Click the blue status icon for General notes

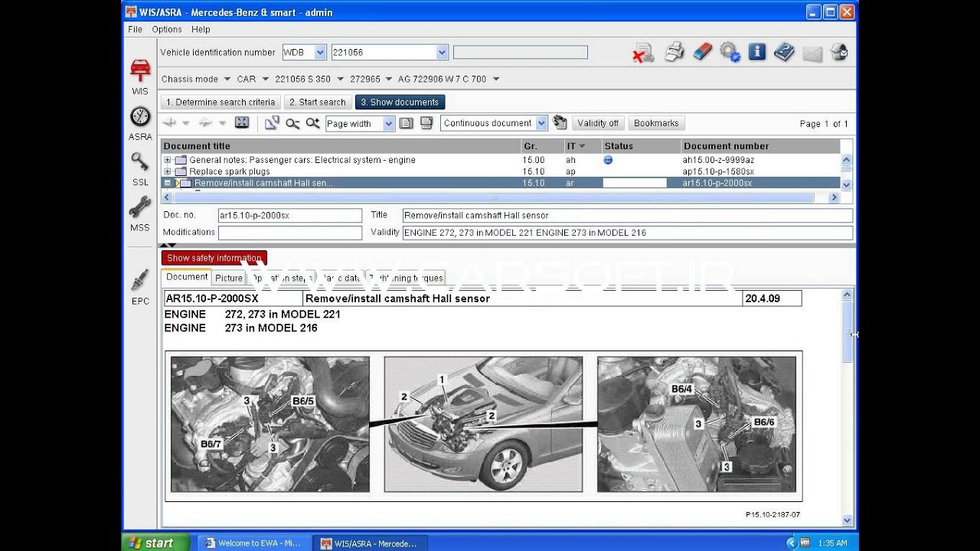608,160
